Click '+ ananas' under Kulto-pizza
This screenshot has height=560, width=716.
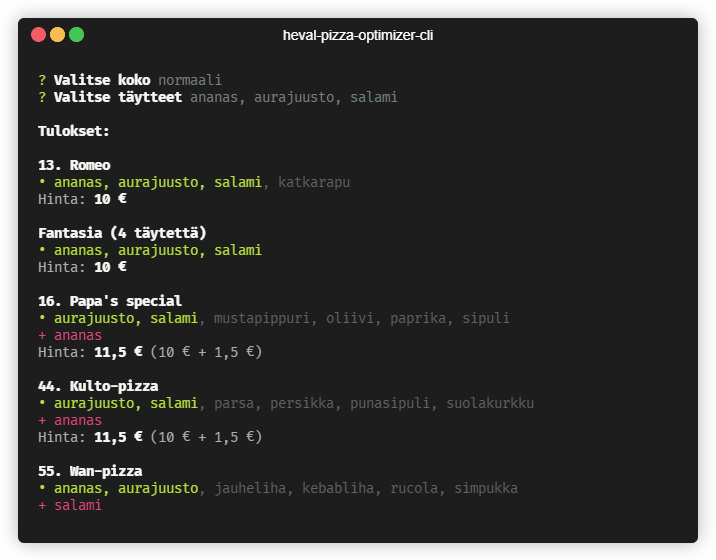(x=70, y=420)
